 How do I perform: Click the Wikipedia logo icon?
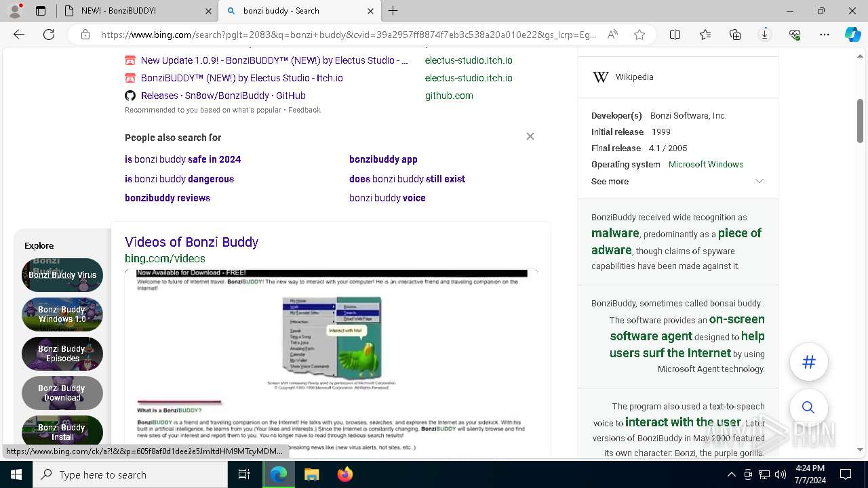coord(600,77)
